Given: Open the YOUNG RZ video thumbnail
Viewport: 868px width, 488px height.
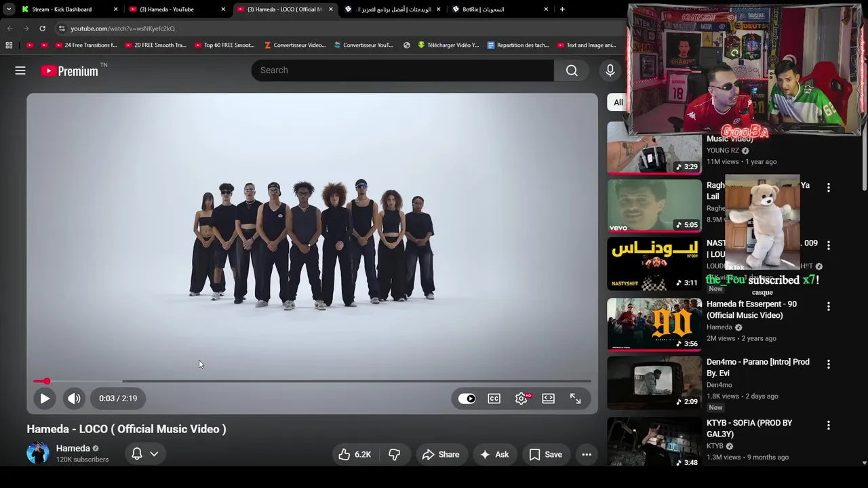Looking at the screenshot, I should coord(654,148).
